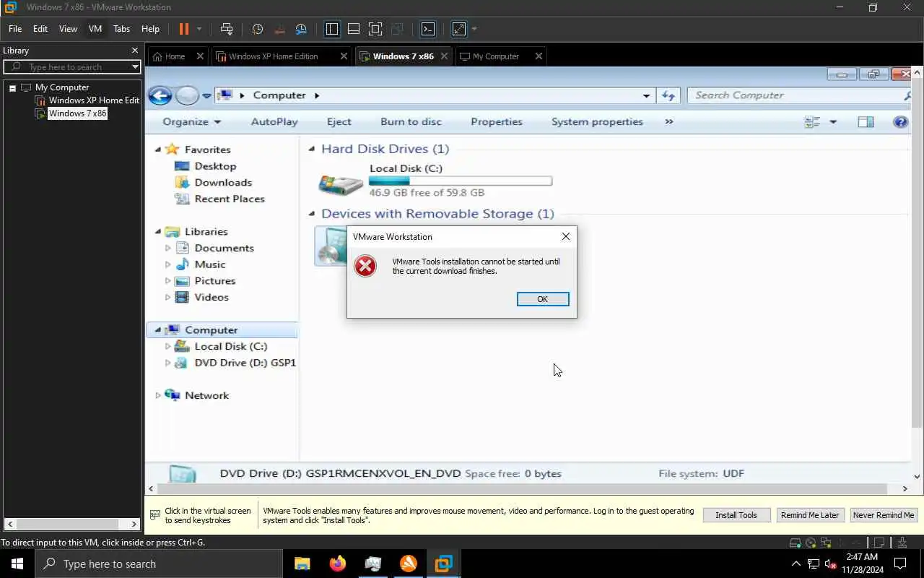Click the Install Tools button
The width and height of the screenshot is (924, 578).
pos(736,515)
